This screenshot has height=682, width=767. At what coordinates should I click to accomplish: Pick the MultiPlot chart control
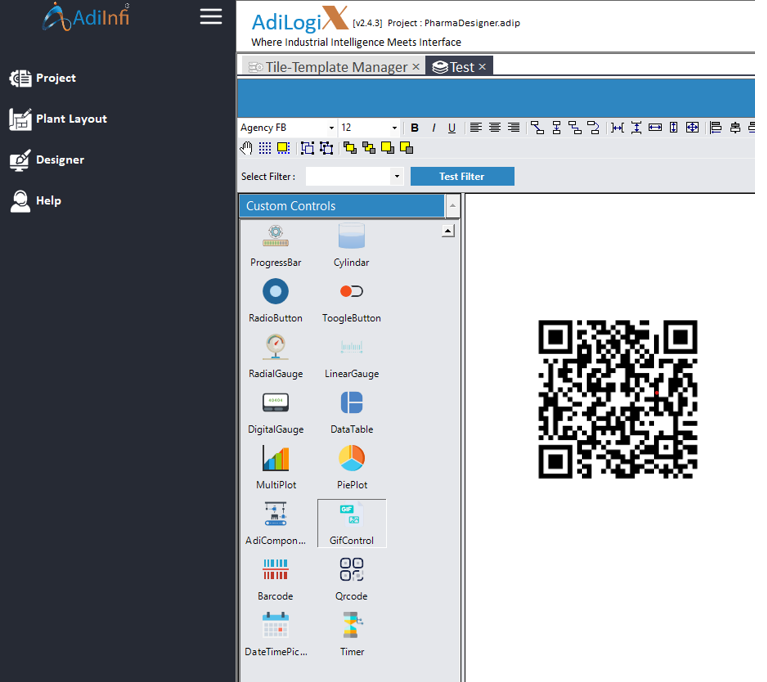276,468
